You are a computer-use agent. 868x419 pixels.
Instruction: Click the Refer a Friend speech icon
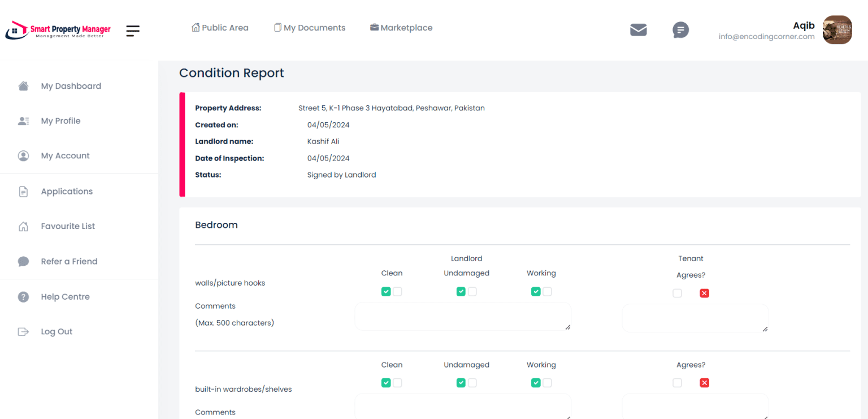pyautogui.click(x=23, y=261)
